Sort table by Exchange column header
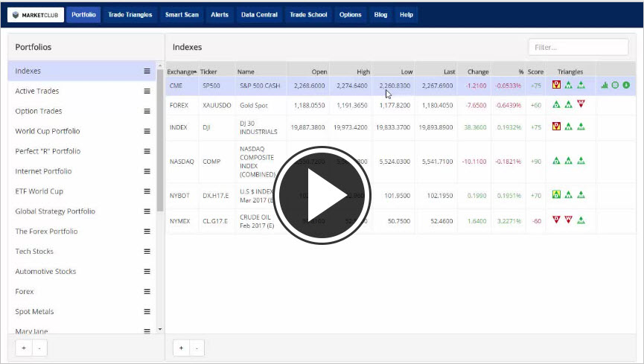 182,71
